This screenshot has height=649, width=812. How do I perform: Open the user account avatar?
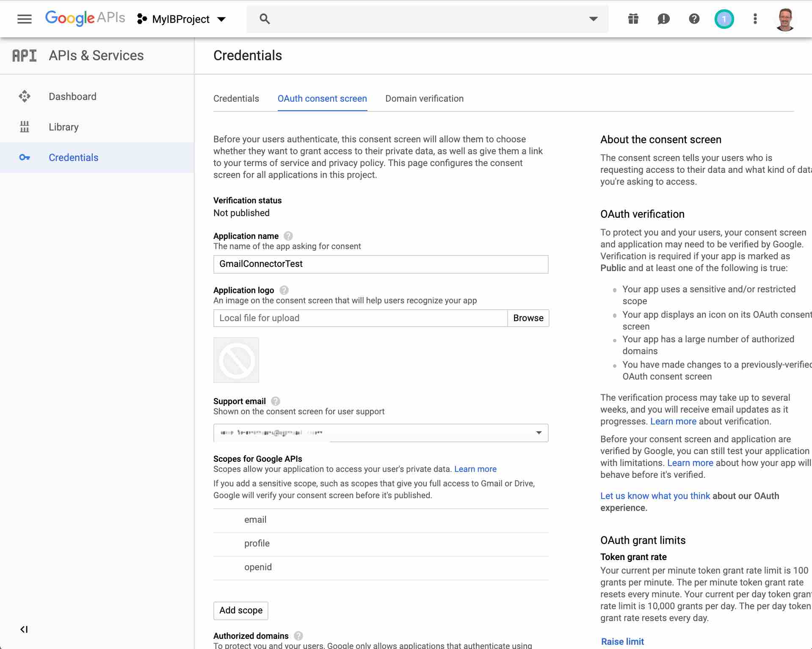click(x=785, y=19)
